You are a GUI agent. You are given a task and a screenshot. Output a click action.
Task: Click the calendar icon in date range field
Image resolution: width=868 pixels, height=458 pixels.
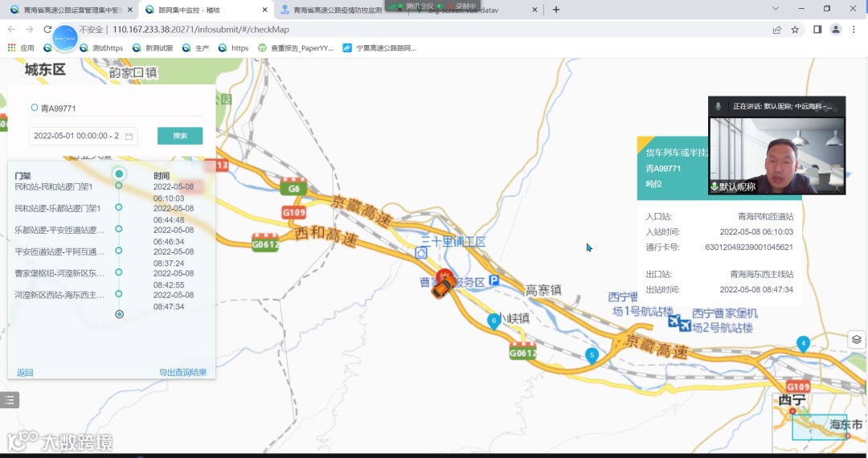pyautogui.click(x=129, y=136)
